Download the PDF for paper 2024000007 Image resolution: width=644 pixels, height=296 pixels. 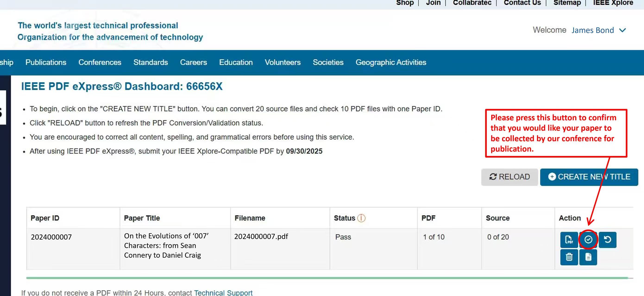pyautogui.click(x=569, y=240)
